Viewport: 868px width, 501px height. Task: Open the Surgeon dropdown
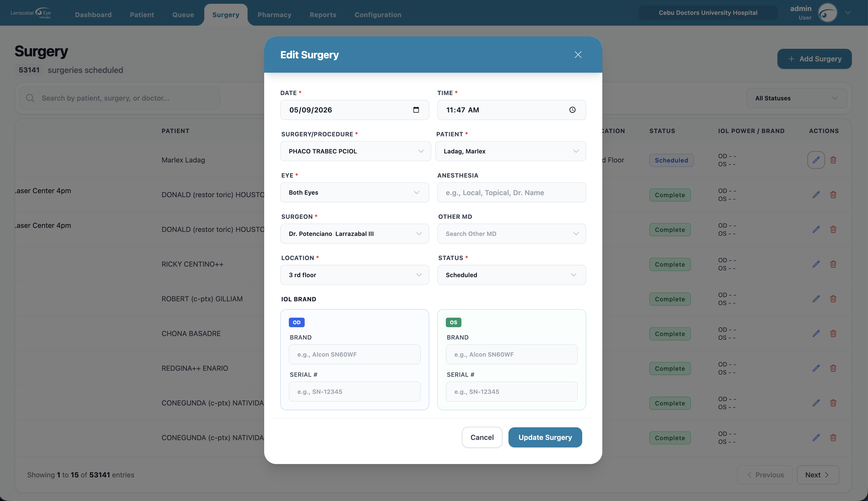(354, 234)
